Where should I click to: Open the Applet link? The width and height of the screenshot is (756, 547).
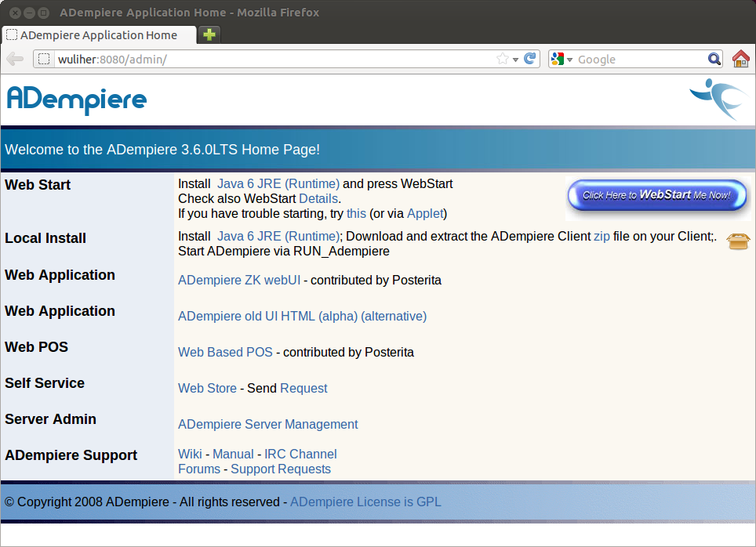(x=425, y=213)
